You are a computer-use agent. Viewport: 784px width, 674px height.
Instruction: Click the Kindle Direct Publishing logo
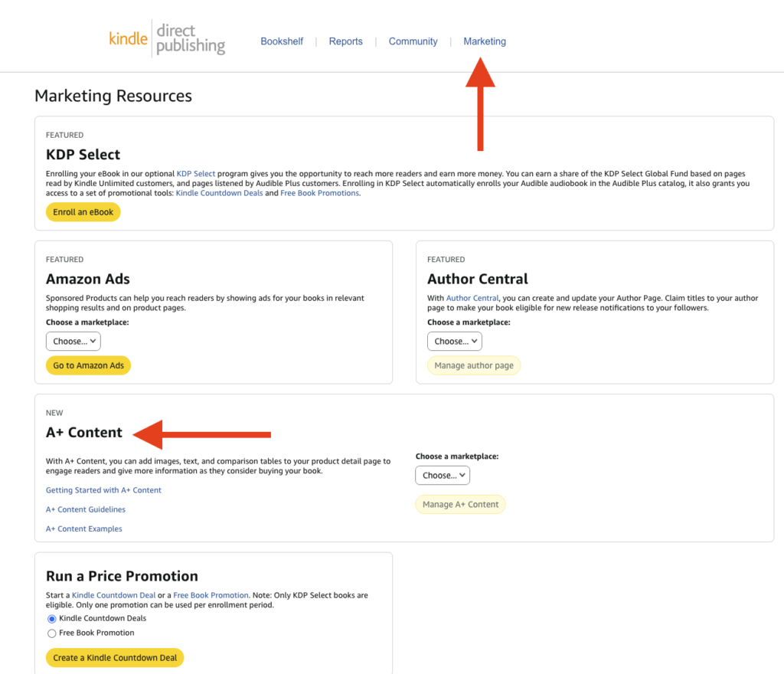pos(167,39)
